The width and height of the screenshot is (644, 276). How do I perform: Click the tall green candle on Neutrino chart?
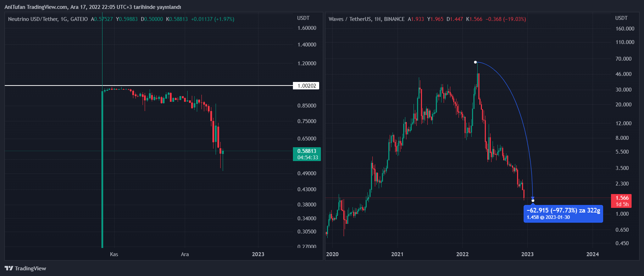(x=102, y=170)
